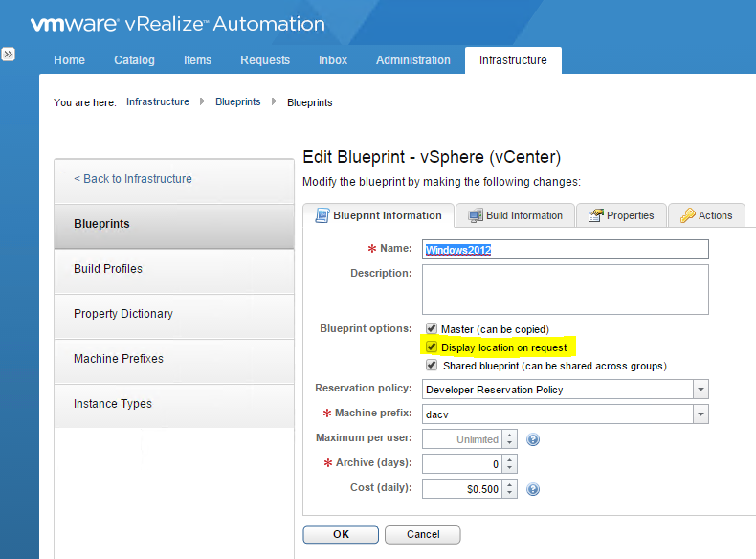The height and width of the screenshot is (559, 756).
Task: Increase Archive (days) value
Action: tap(510, 460)
